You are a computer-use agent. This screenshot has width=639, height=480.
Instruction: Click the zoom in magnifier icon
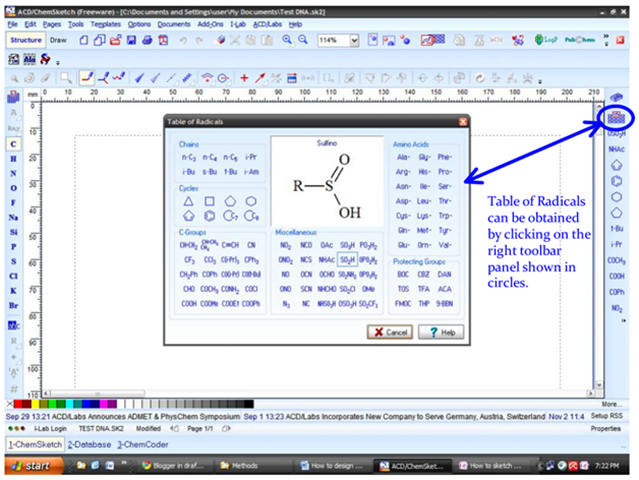pos(288,40)
